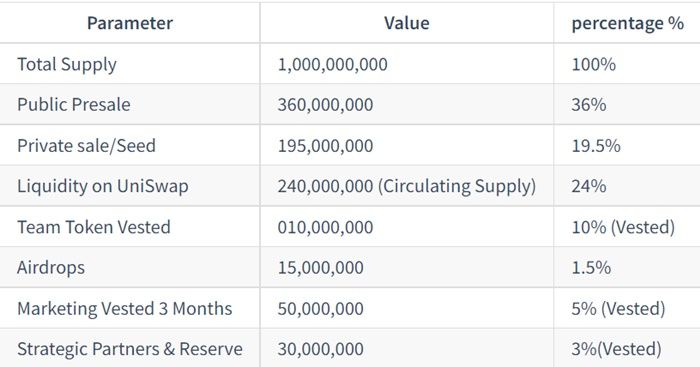
Task: Select the Marketing Vested 3 Months label
Action: pos(125,309)
